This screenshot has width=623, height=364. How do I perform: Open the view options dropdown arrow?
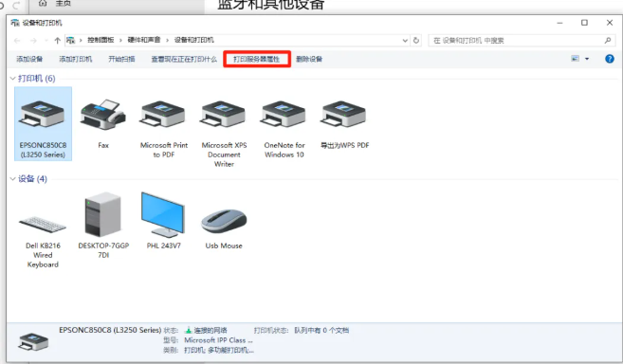click(587, 59)
